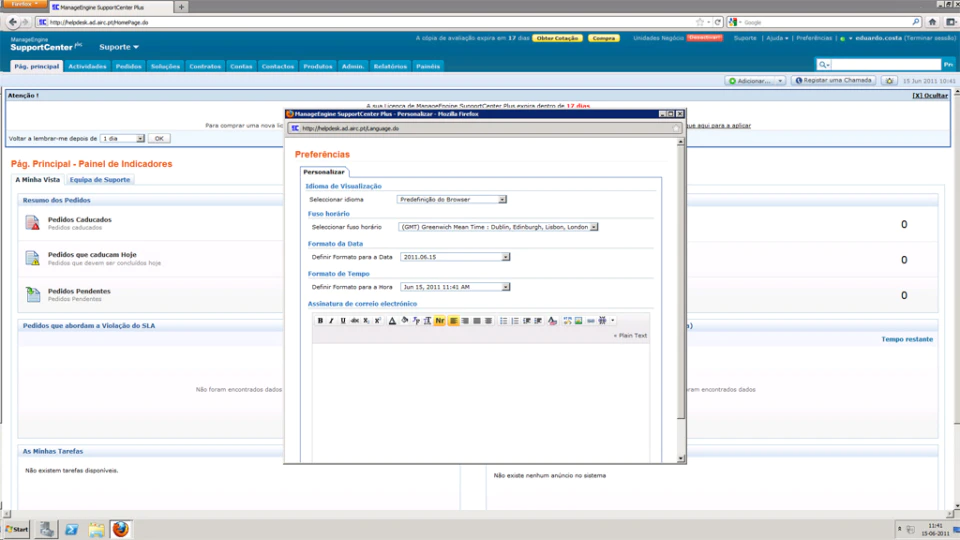The image size is (960, 540).
Task: Click inside the email signature text area
Action: coord(481,401)
